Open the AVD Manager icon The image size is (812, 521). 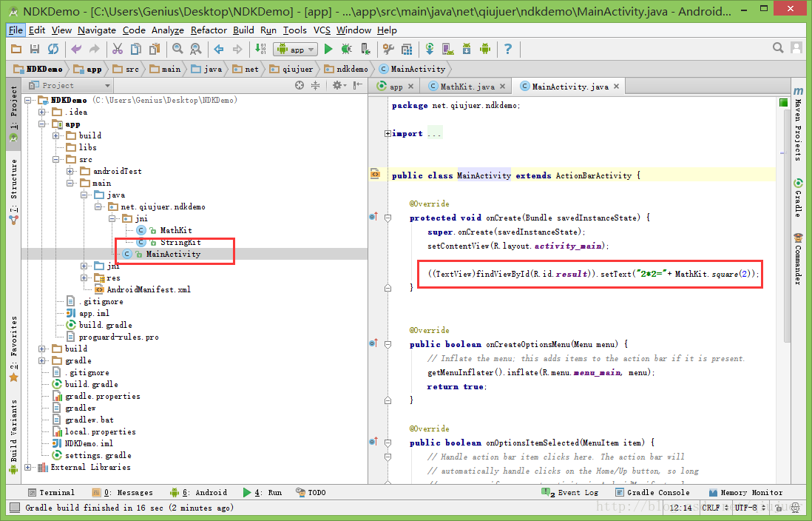click(x=448, y=50)
